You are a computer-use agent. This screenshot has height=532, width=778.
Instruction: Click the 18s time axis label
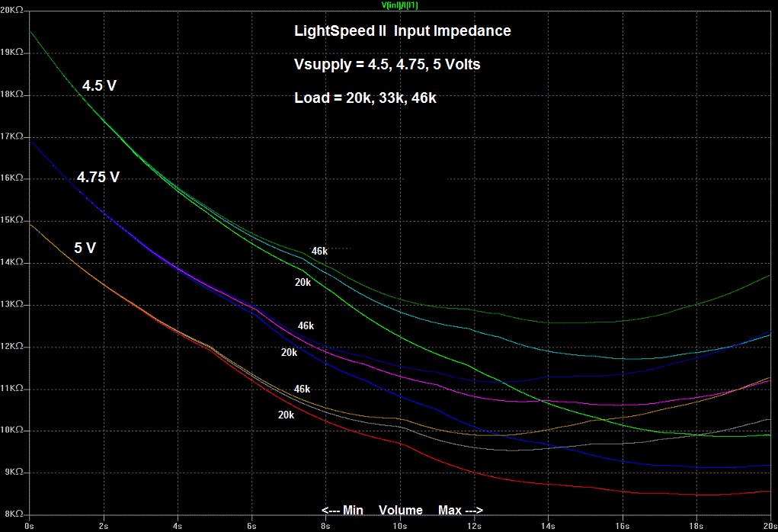coord(696,527)
